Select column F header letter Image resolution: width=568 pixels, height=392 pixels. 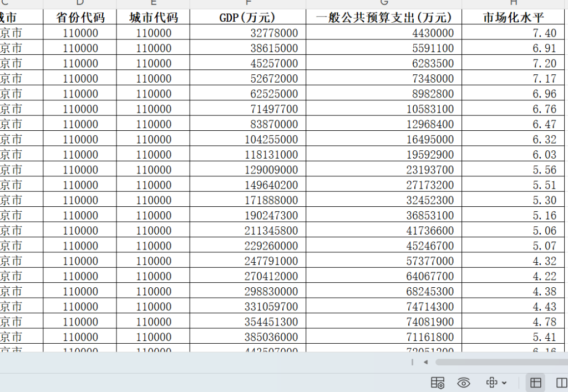coord(247,4)
